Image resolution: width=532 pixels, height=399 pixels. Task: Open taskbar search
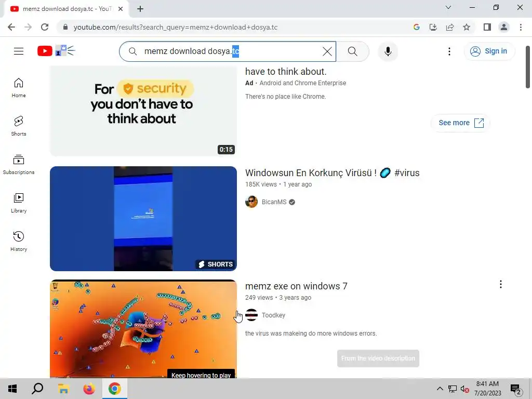[x=37, y=389]
